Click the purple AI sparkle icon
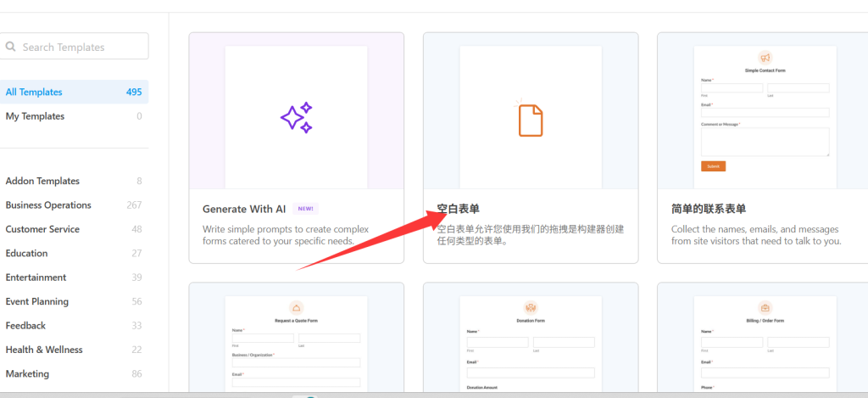The width and height of the screenshot is (868, 398). pos(296,117)
